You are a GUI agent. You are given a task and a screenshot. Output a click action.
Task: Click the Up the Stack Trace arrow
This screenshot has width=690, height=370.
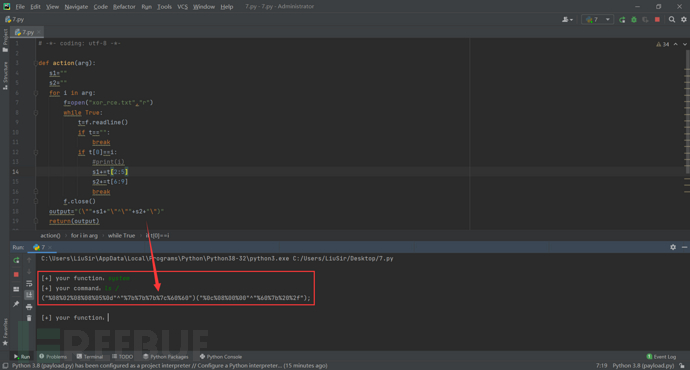[29, 260]
